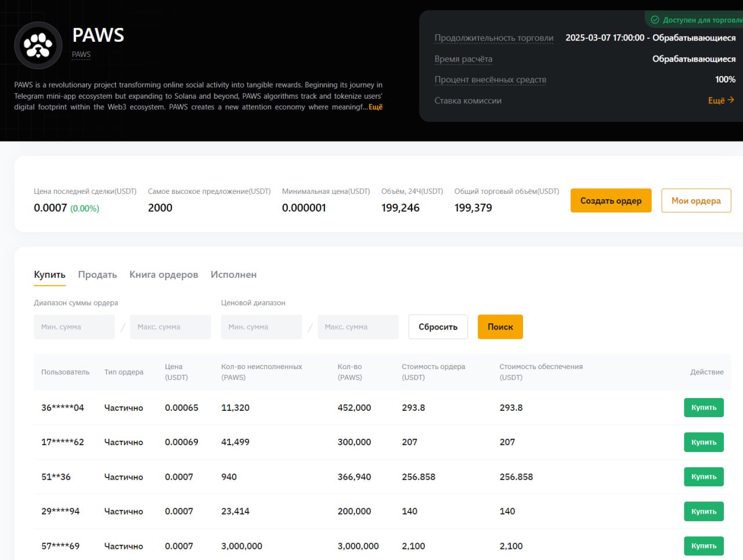
Task: Focus order amount Мин. сумма field
Action: (74, 327)
